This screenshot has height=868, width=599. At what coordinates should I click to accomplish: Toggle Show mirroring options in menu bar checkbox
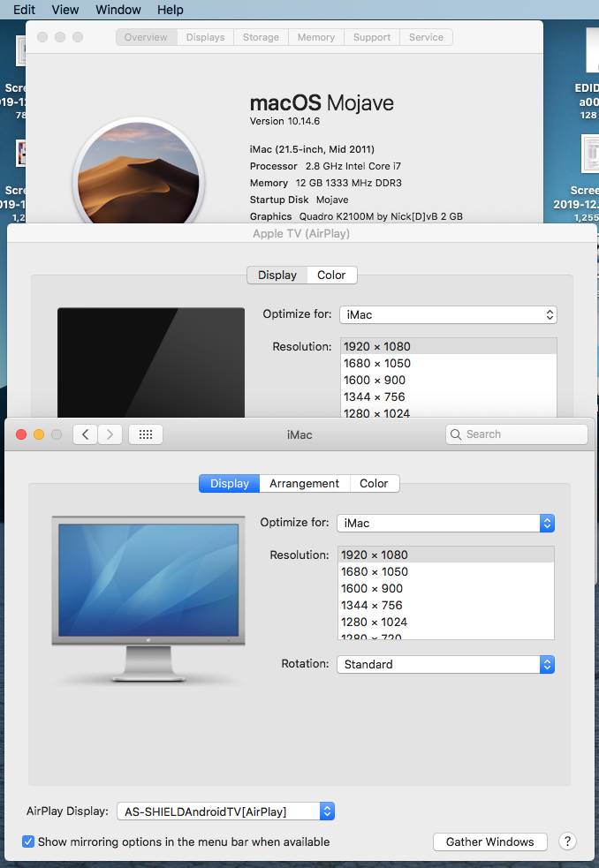coord(27,842)
